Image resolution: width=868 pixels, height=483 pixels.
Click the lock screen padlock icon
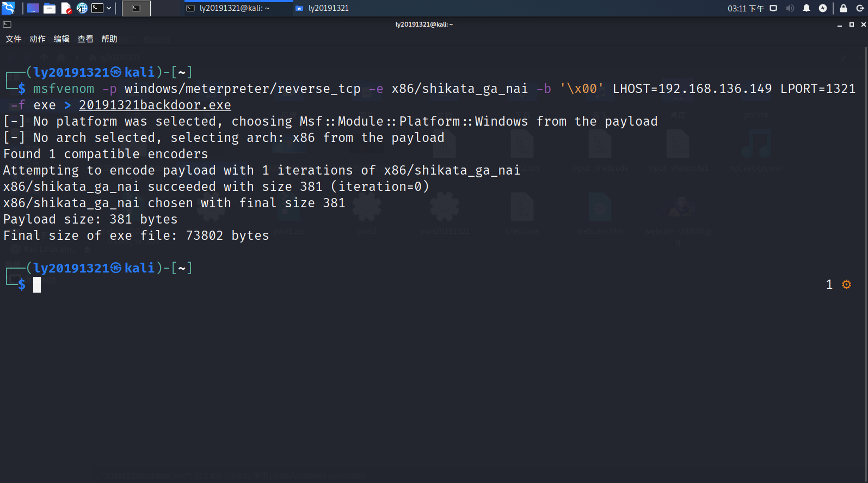(844, 8)
